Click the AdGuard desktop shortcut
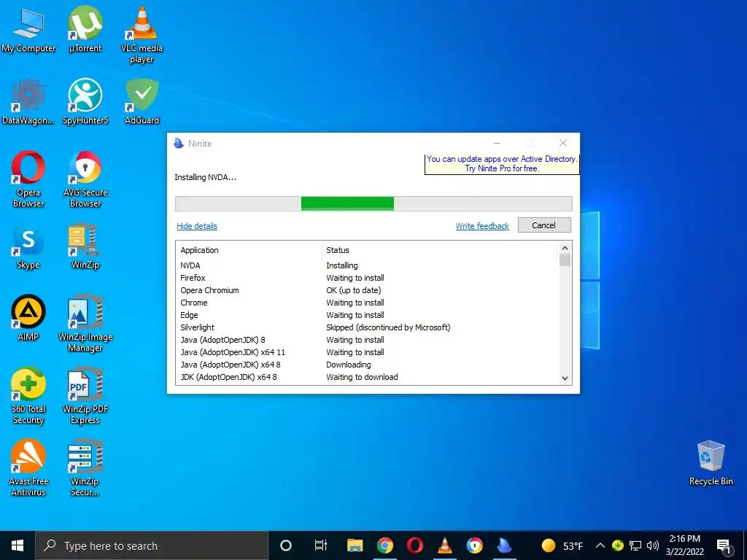The width and height of the screenshot is (747, 560). coord(142,102)
